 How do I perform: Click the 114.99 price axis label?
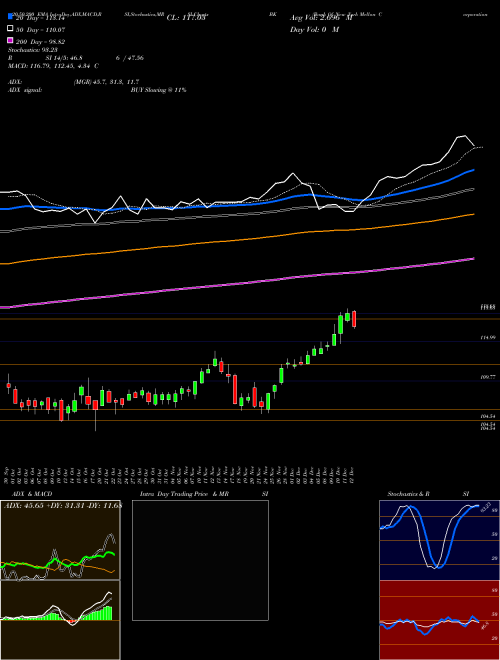click(x=488, y=338)
